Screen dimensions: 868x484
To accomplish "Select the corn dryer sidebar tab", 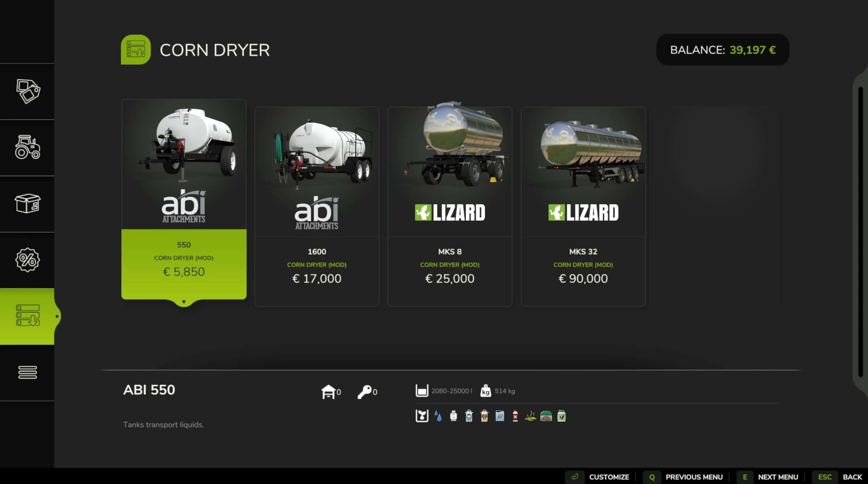I will click(28, 316).
